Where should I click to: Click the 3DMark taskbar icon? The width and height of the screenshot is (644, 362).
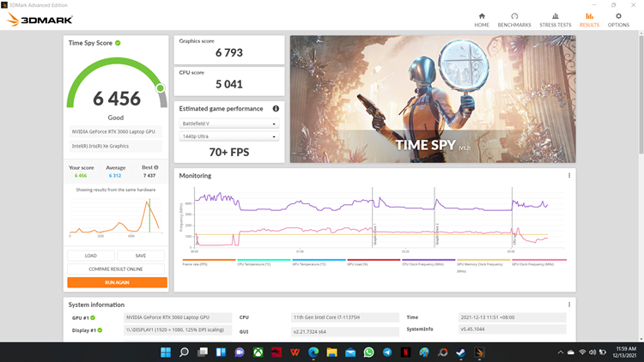point(479,353)
